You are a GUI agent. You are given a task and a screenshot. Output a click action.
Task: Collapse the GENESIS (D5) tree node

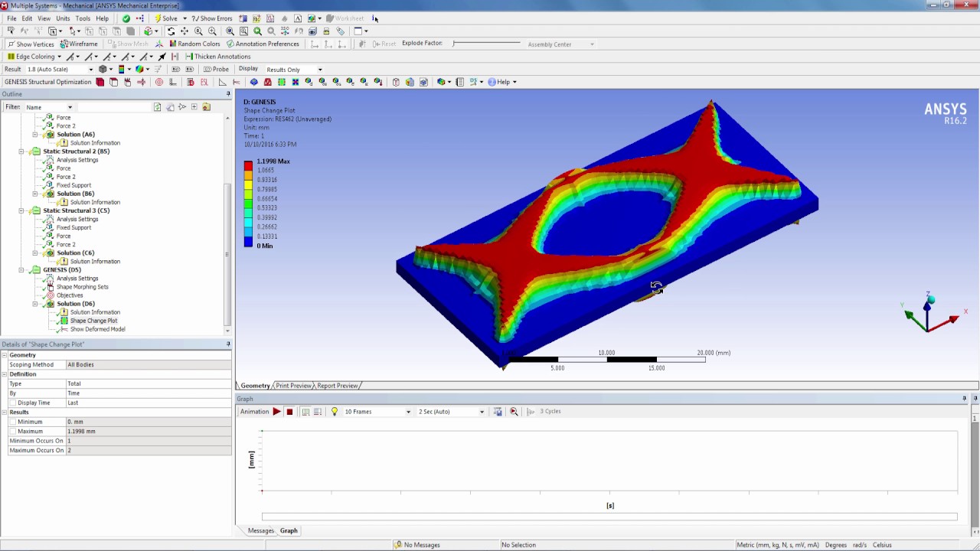[21, 270]
